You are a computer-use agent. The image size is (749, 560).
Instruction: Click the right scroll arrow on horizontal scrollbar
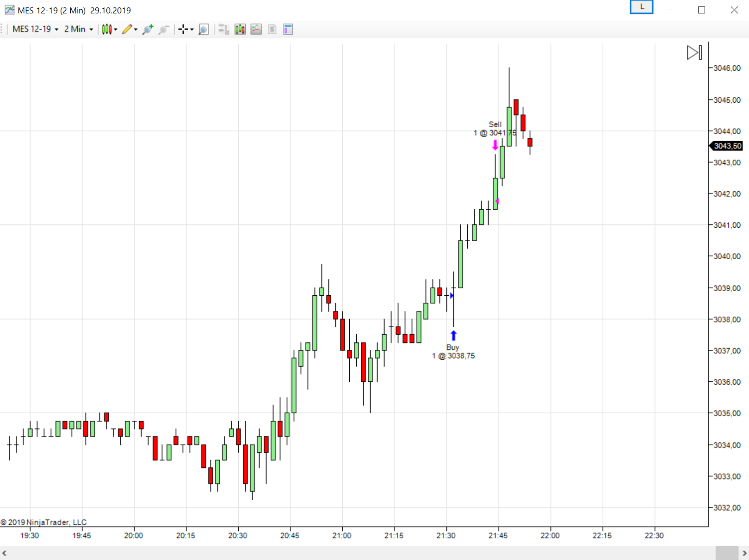[744, 553]
